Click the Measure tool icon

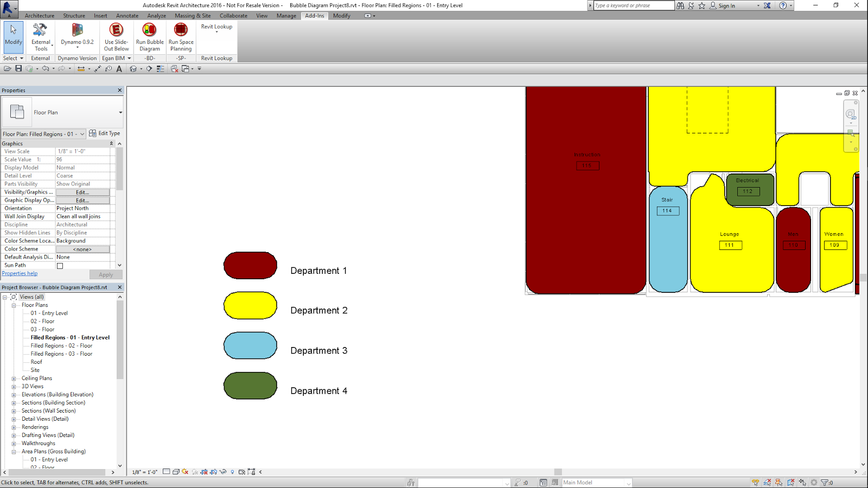(80, 69)
